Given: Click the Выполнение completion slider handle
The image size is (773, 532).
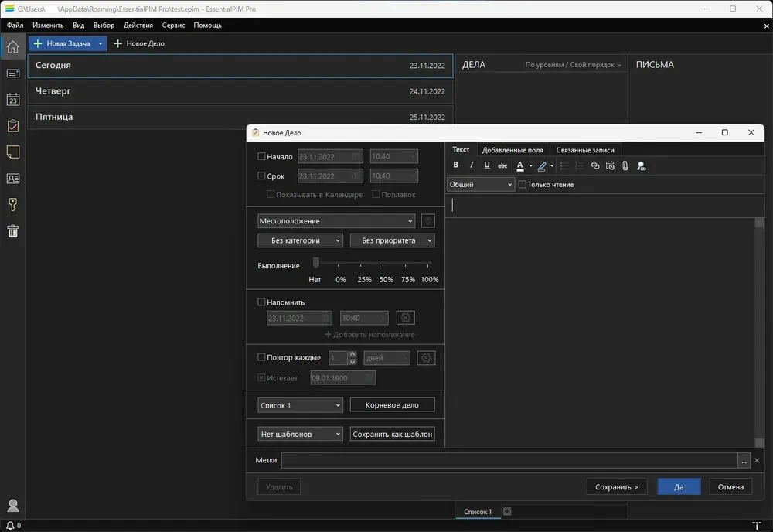Looking at the screenshot, I should point(316,262).
